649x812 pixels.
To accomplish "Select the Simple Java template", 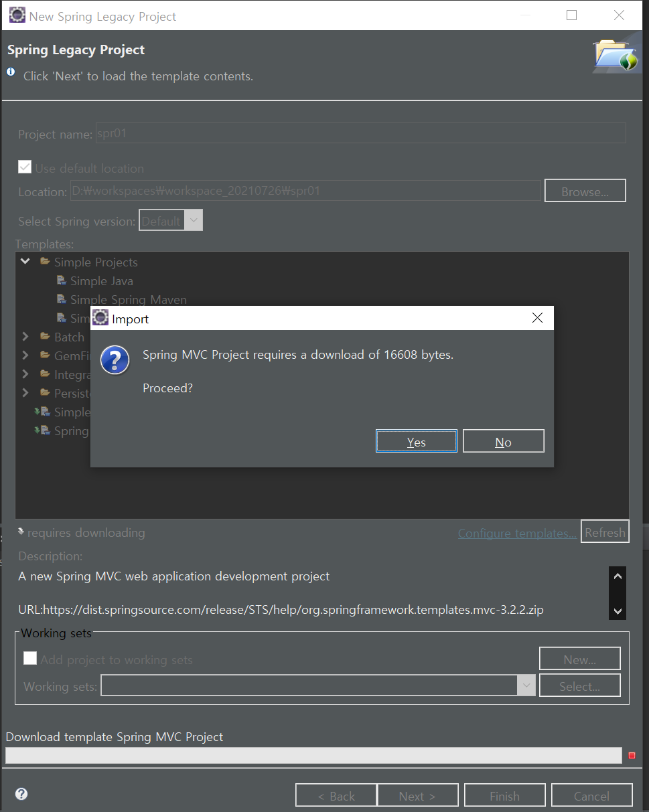I will point(102,280).
